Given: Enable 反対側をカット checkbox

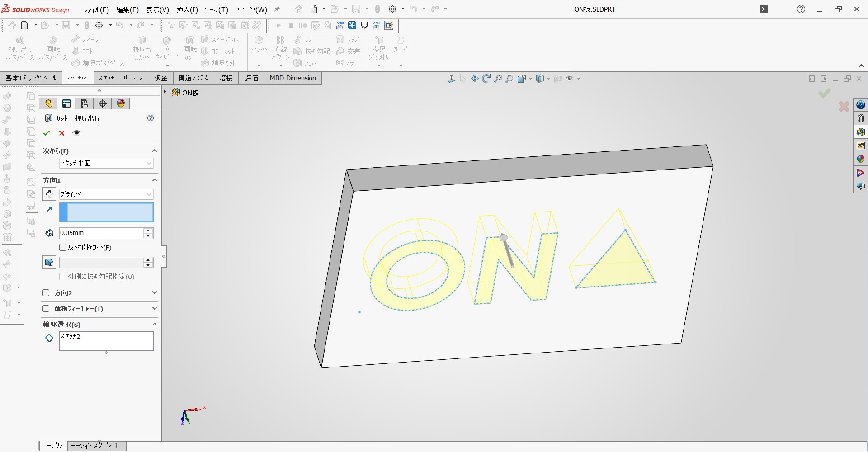Looking at the screenshot, I should click(x=63, y=247).
